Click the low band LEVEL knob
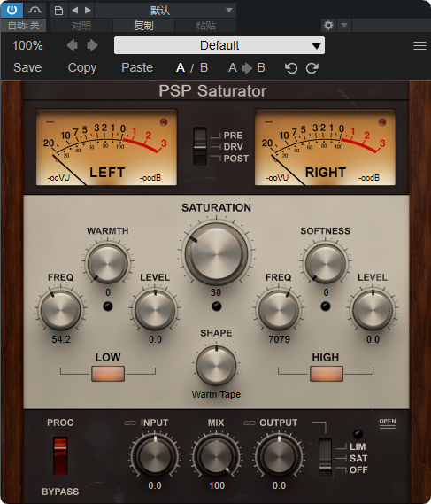 click(x=155, y=310)
